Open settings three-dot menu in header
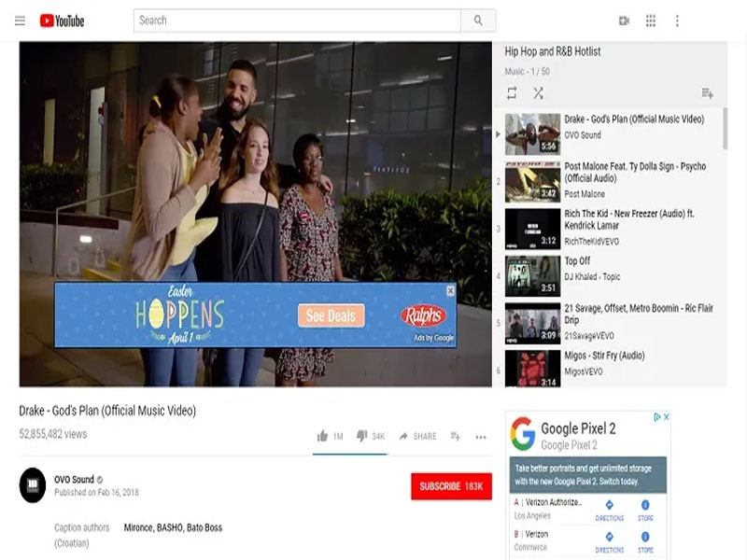This screenshot has height=560, width=747. 677,21
